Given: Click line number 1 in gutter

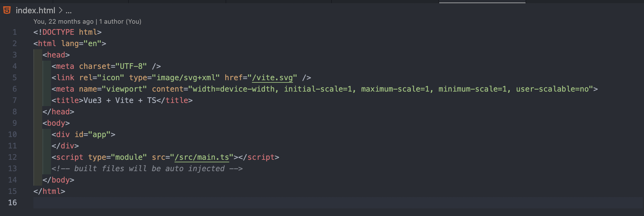Looking at the screenshot, I should (15, 32).
